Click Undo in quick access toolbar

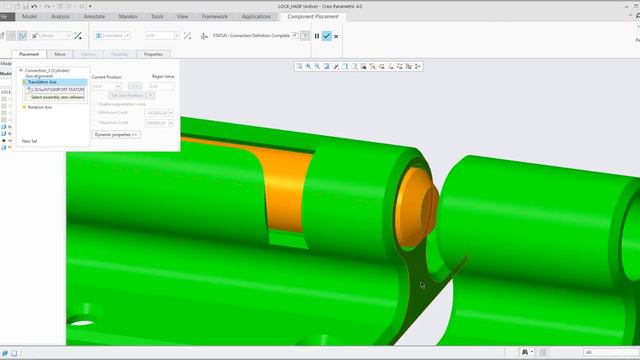[34, 6]
